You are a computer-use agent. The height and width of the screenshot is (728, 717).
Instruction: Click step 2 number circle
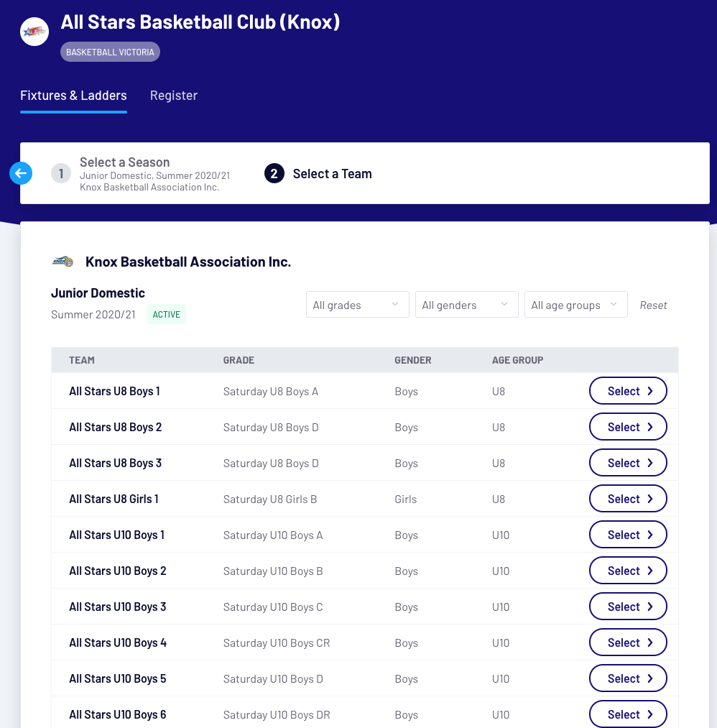pos(274,173)
